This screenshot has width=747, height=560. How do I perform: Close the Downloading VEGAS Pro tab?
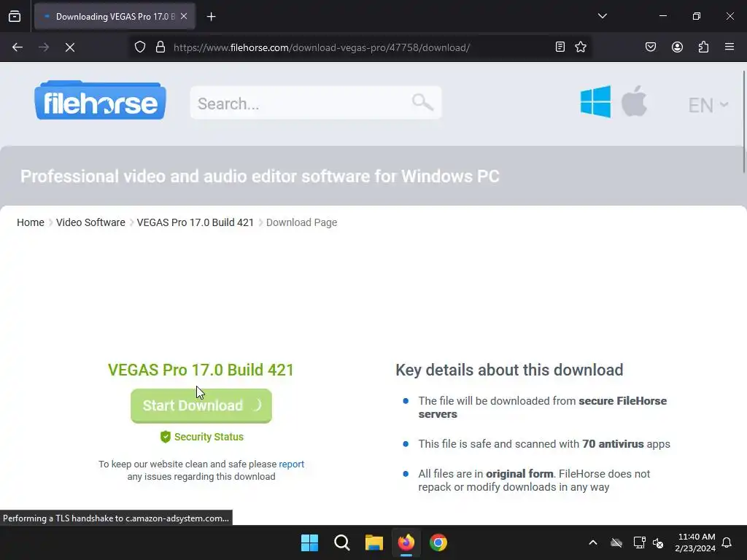pos(184,16)
